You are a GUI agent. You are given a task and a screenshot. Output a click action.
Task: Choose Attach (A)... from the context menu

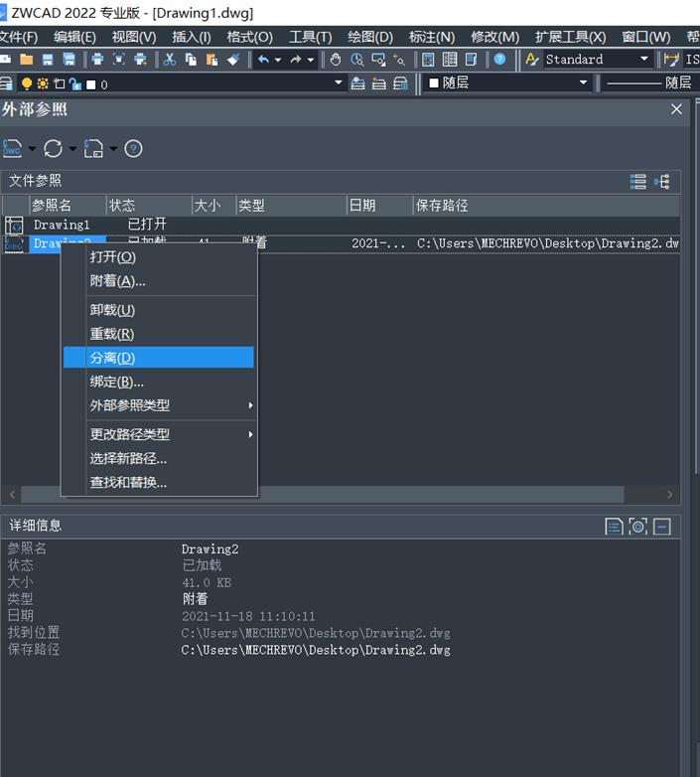click(x=159, y=281)
